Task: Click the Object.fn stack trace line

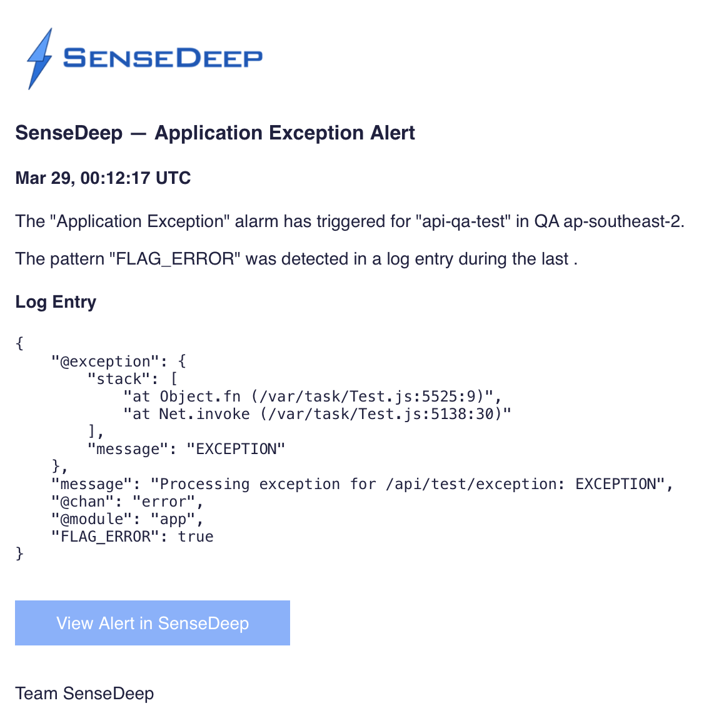Action: click(x=313, y=397)
